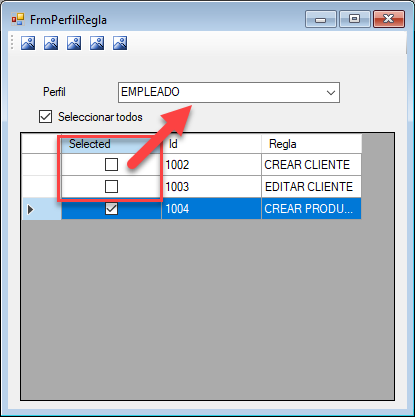Click the Seleccionar todos label text
This screenshot has height=417, width=415.
click(100, 117)
